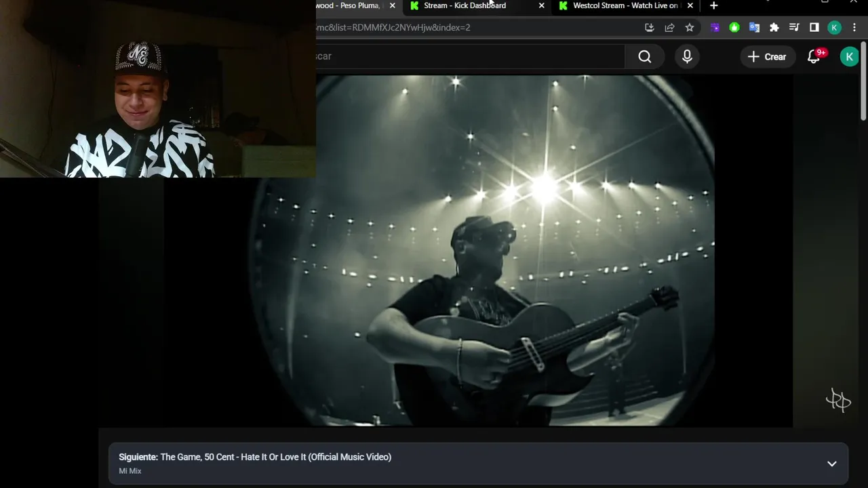Open YouTube notifications bell
868x488 pixels.
814,57
